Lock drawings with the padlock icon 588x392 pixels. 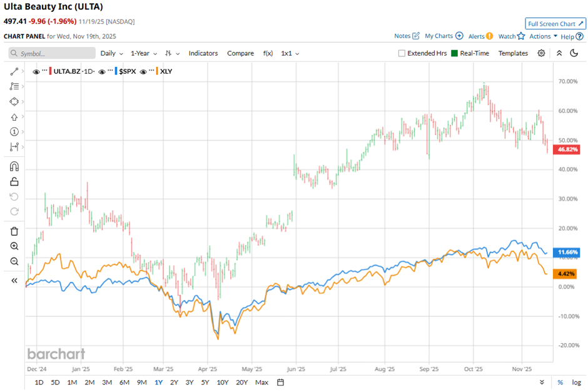(14, 182)
